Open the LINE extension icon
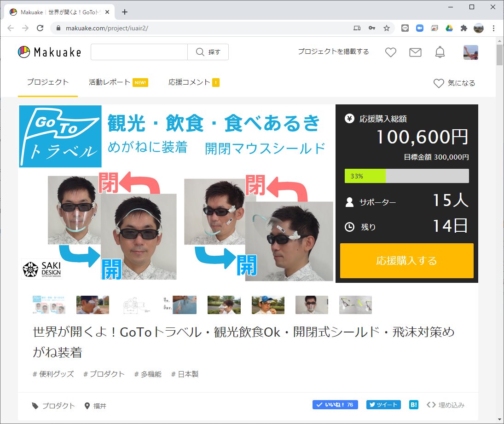504x424 pixels. tap(405, 28)
